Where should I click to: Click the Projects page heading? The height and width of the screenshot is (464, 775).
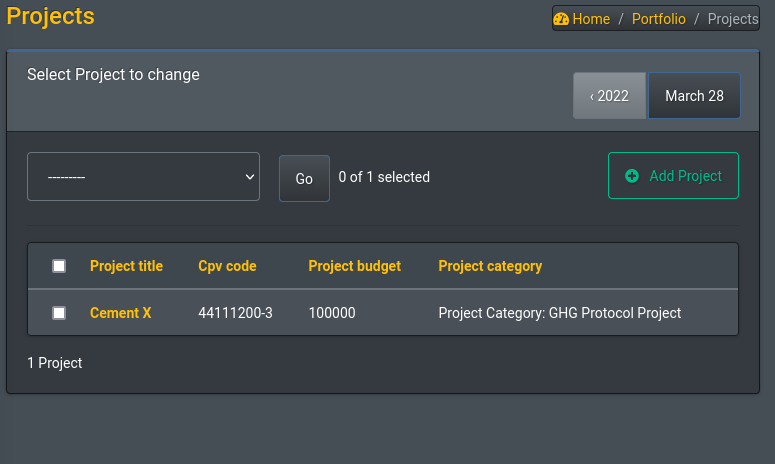click(50, 16)
